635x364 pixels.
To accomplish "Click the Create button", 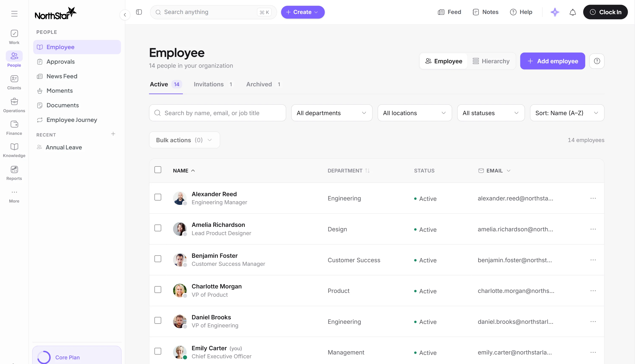I will [x=302, y=12].
